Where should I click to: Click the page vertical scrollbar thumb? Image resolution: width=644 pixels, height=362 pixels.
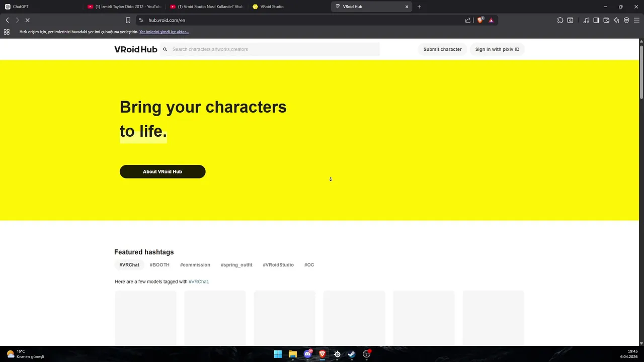(641, 72)
